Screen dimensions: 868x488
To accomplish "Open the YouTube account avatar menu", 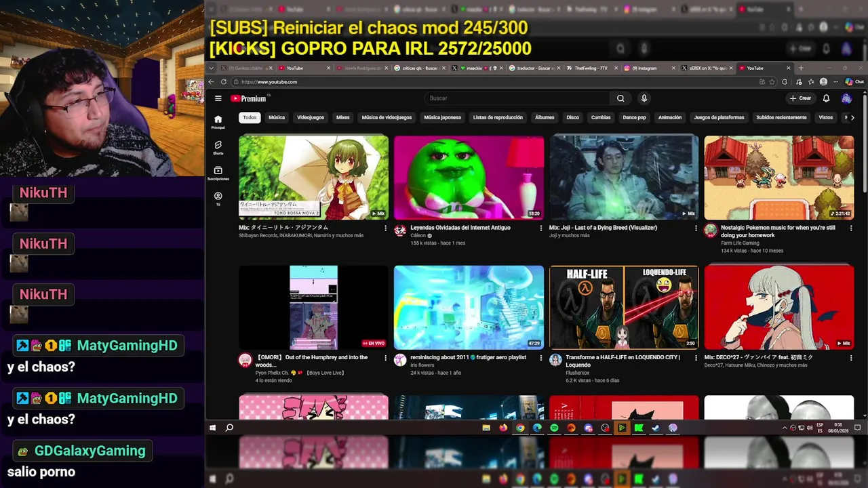I will (846, 98).
